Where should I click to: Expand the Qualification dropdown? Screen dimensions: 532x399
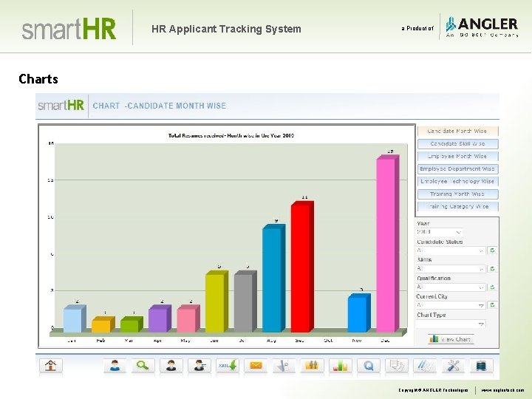point(451,287)
